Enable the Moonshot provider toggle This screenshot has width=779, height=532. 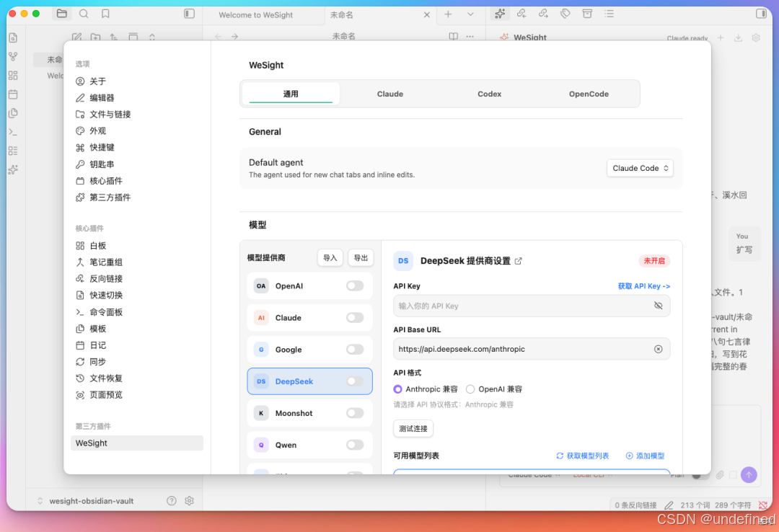click(x=355, y=413)
